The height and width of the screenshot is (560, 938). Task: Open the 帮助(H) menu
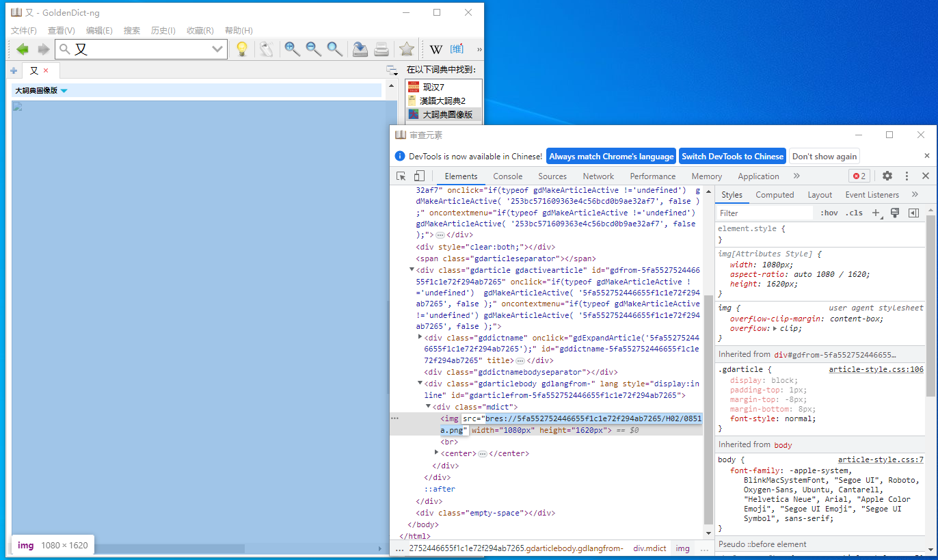tap(239, 31)
